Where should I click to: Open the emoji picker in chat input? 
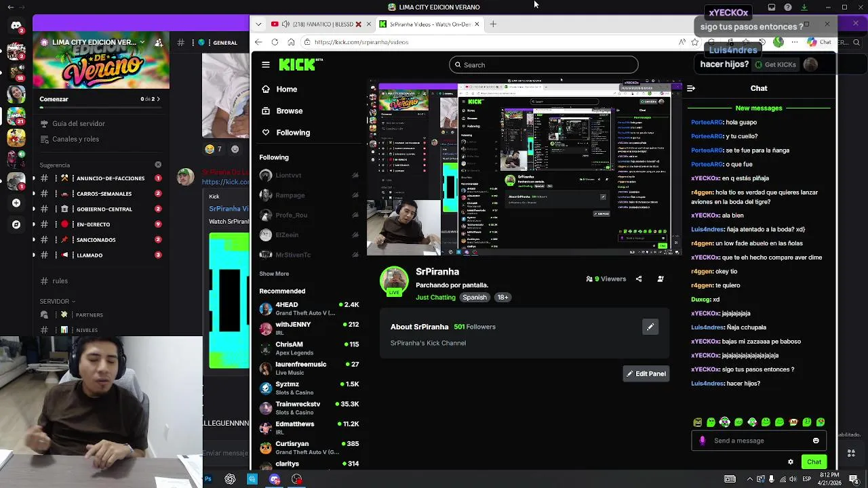click(816, 441)
